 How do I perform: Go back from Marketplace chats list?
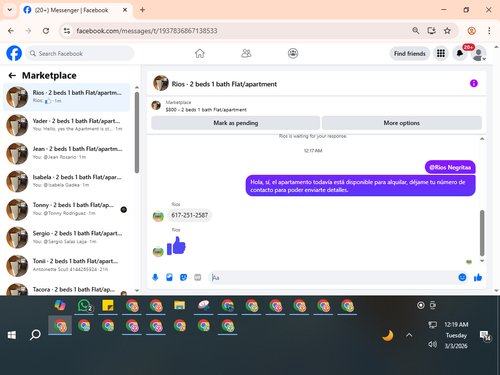click(x=12, y=76)
